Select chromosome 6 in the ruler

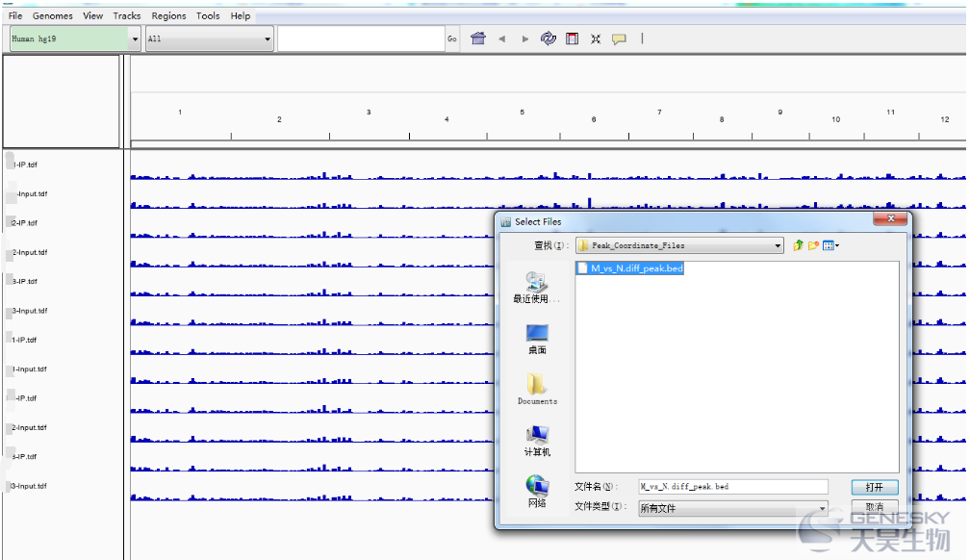pos(594,119)
